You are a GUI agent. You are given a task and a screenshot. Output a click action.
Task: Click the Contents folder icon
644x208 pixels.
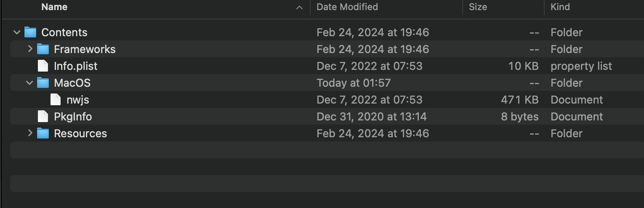[x=30, y=32]
